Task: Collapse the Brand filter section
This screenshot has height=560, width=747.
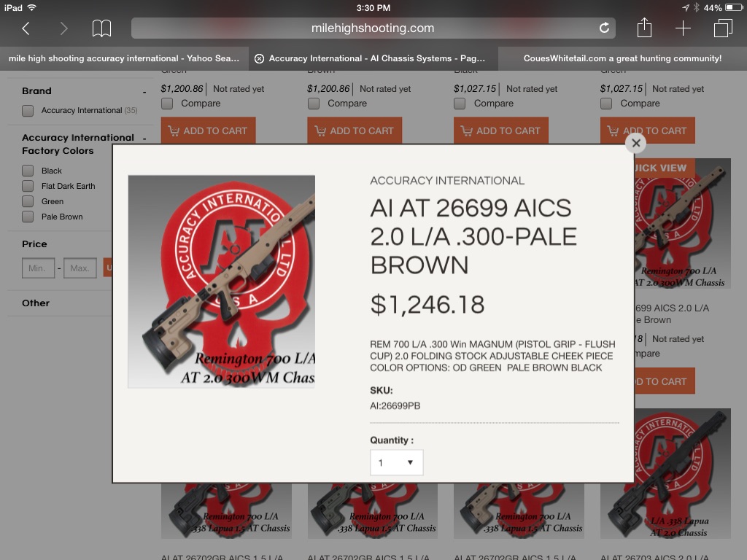Action: click(x=144, y=91)
